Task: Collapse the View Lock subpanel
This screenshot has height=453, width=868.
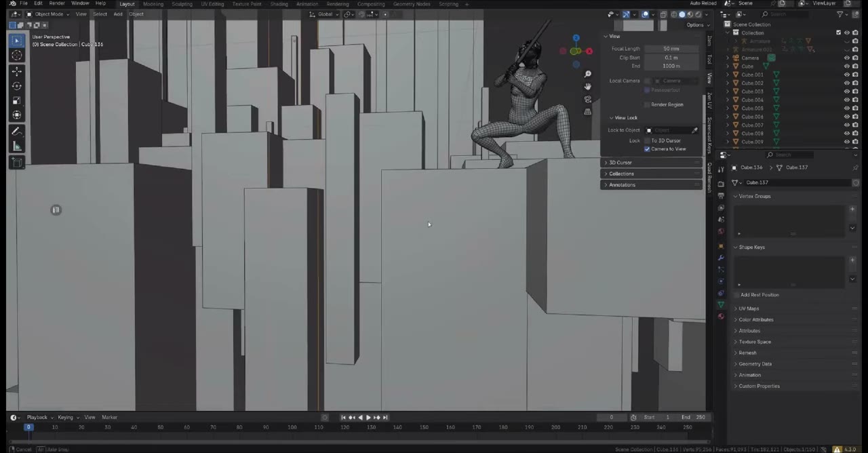Action: (x=624, y=118)
